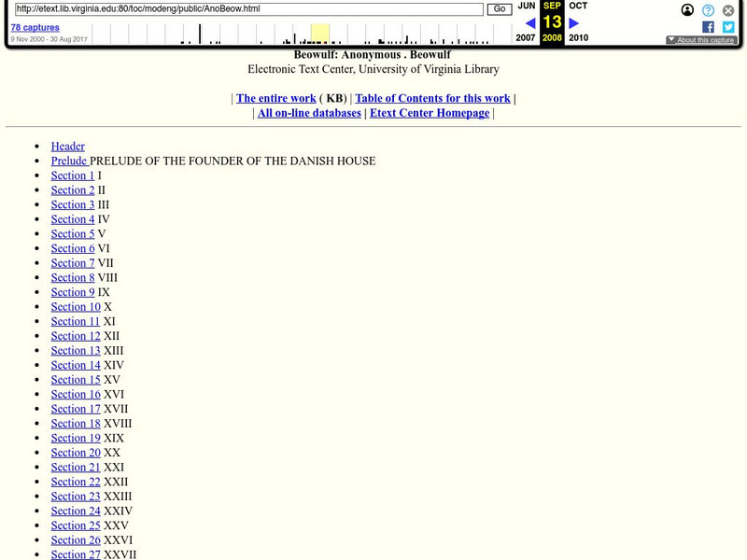The width and height of the screenshot is (747, 560).
Task: Click the Wayback Machine user account icon
Action: pyautogui.click(x=687, y=10)
